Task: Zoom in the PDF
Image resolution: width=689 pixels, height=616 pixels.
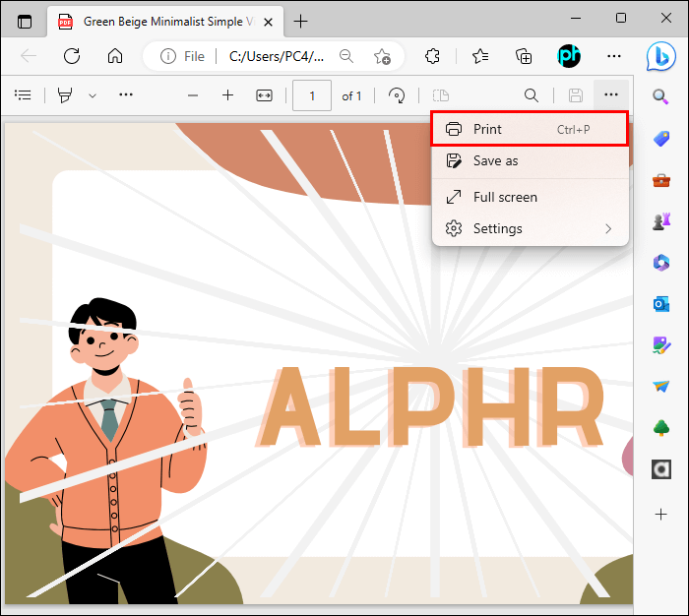Action: pos(227,95)
